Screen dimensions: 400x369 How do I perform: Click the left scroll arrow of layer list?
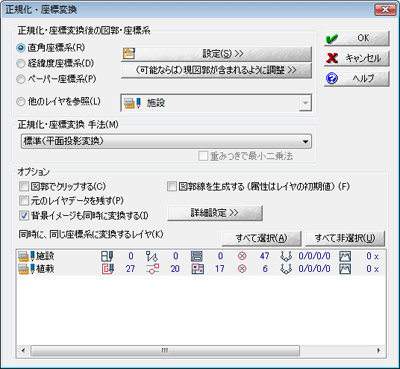point(23,350)
